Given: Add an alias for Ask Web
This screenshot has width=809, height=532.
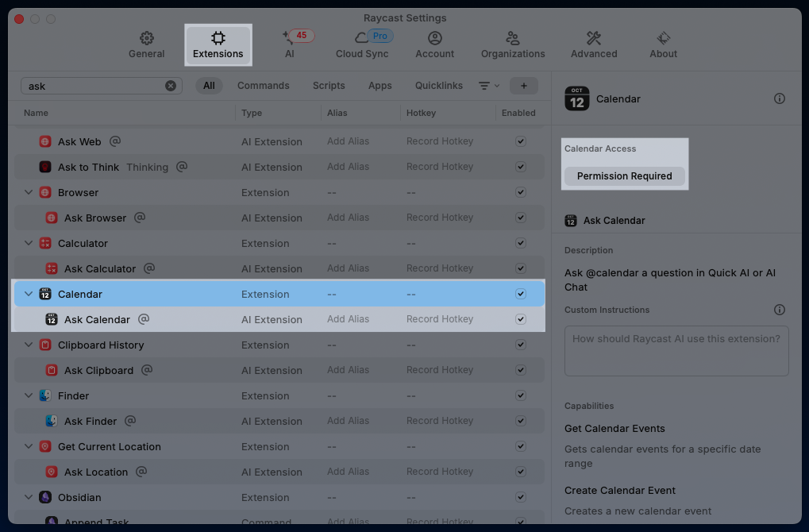Looking at the screenshot, I should pos(348,141).
